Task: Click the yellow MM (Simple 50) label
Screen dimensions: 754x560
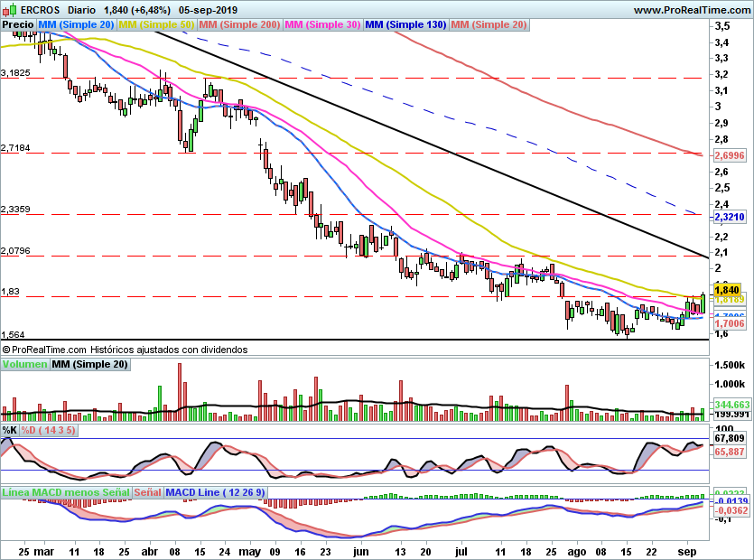Action: tap(156, 24)
